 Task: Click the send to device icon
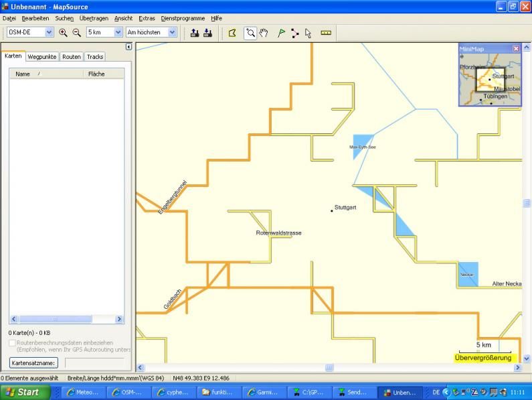(x=195, y=33)
